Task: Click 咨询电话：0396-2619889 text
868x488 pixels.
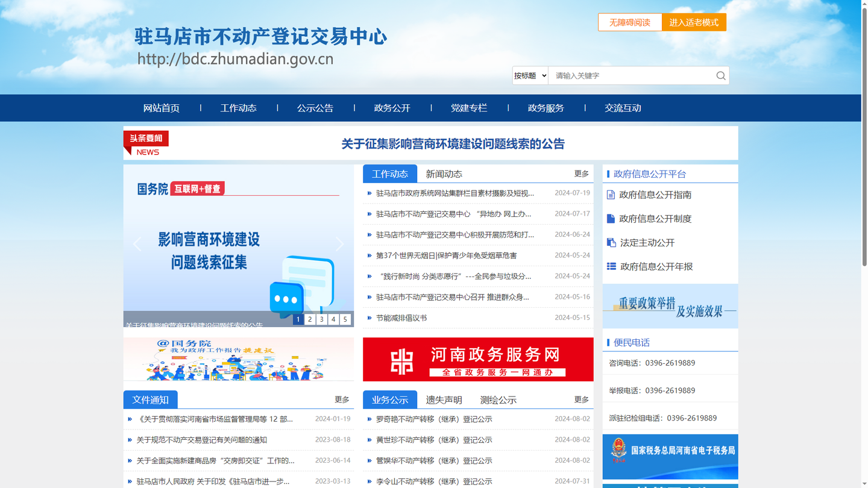Action: (652, 363)
